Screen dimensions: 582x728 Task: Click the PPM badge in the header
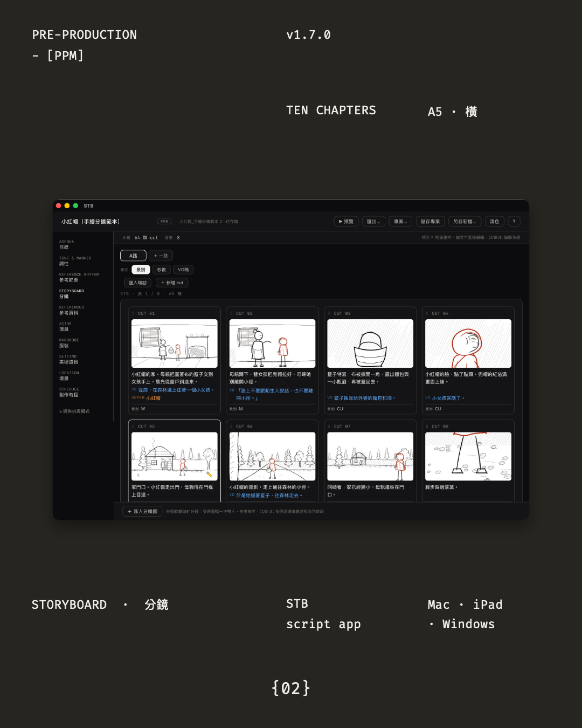(164, 222)
